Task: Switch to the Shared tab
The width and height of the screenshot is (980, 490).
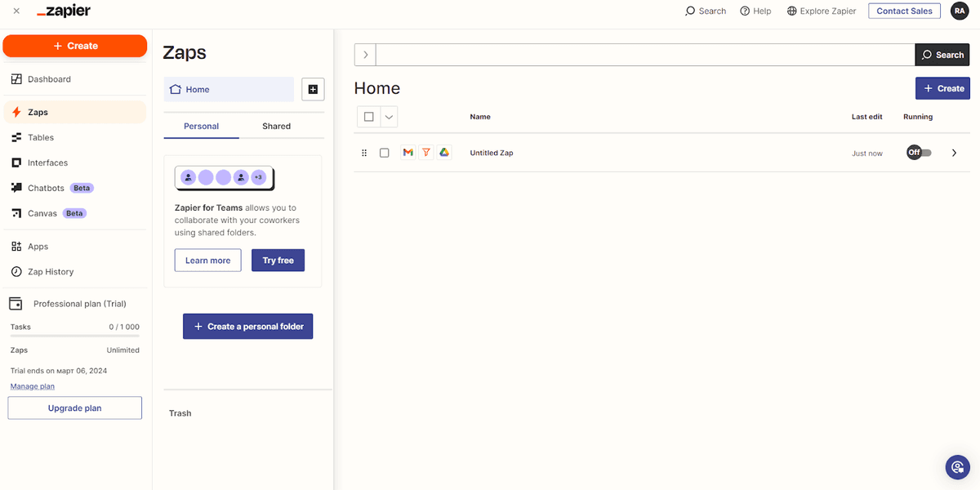Action: pos(276,126)
